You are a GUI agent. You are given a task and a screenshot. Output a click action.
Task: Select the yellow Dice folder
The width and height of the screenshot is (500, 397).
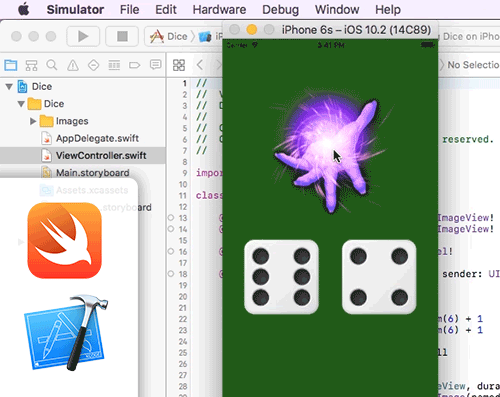click(34, 104)
